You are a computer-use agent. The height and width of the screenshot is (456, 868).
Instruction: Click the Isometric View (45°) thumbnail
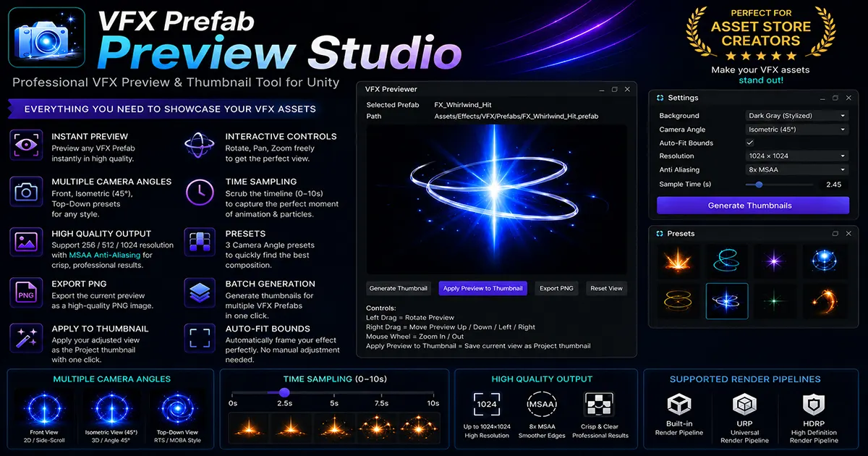(111, 408)
